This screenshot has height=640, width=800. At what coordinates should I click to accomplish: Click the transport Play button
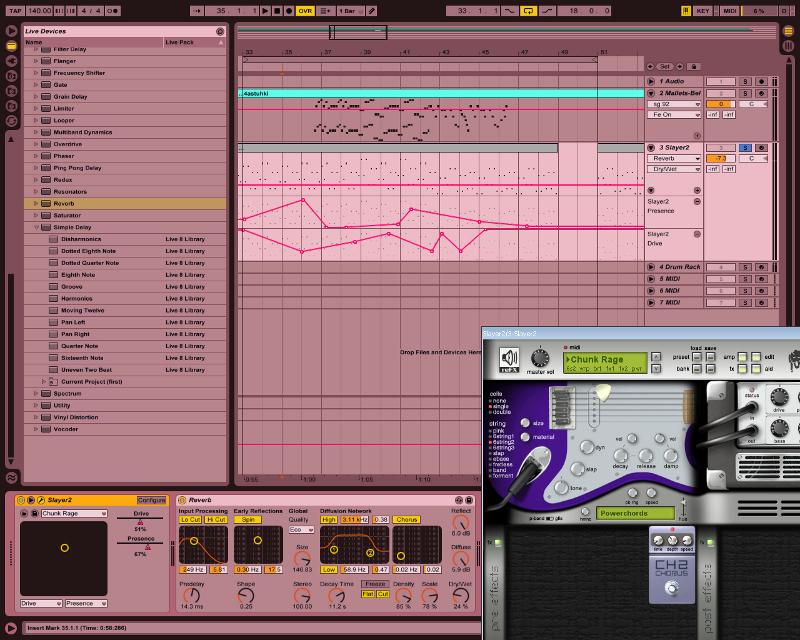tap(265, 11)
